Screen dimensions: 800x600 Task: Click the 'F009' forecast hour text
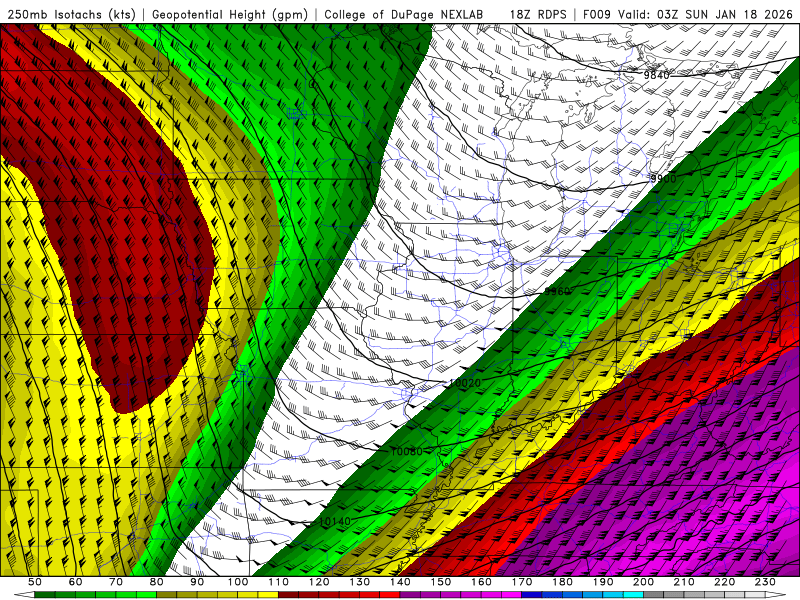(596, 15)
